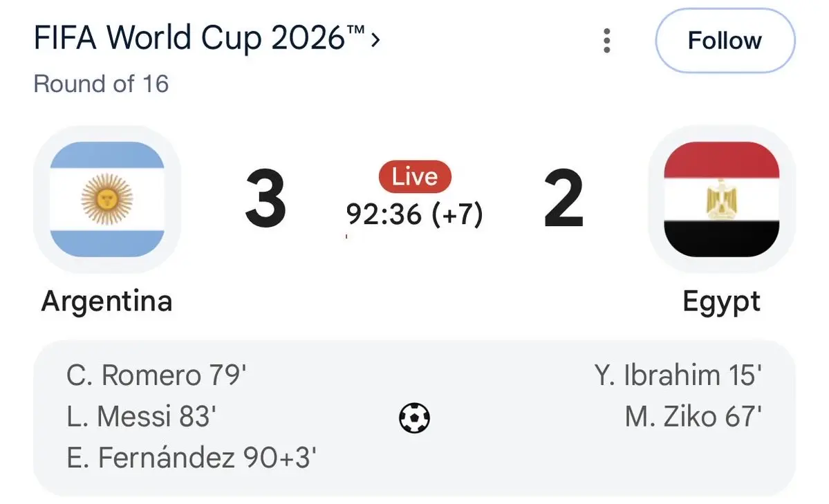
Task: Follow the FIFA World Cup 2026
Action: 725,41
